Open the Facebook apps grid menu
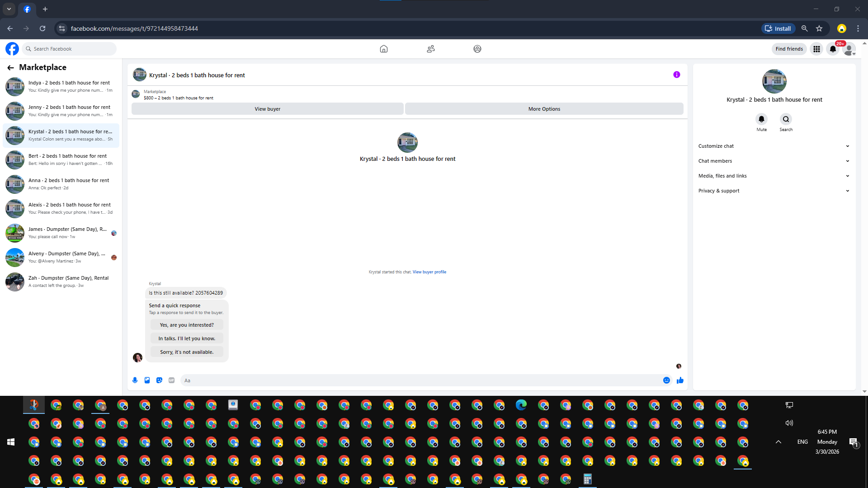868x488 pixels. [816, 49]
